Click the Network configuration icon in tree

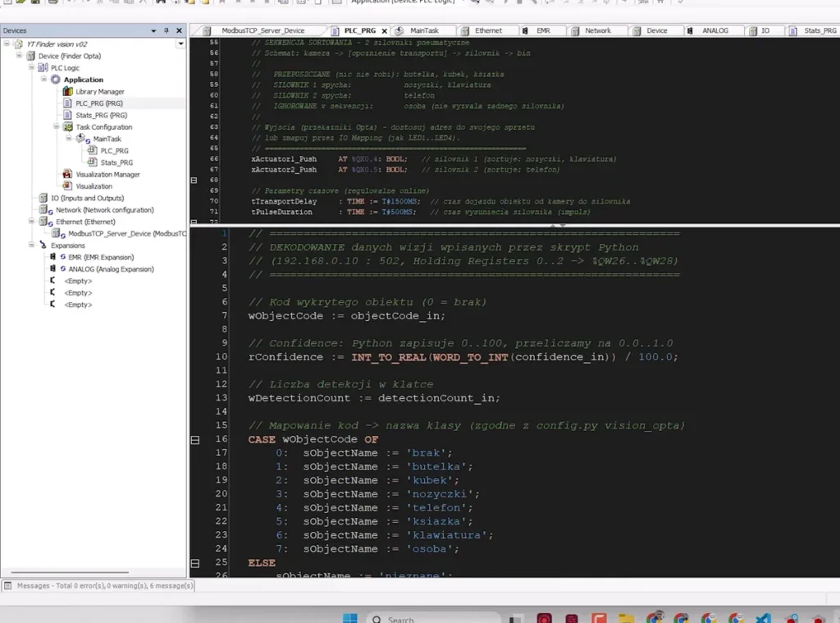pyautogui.click(x=46, y=209)
